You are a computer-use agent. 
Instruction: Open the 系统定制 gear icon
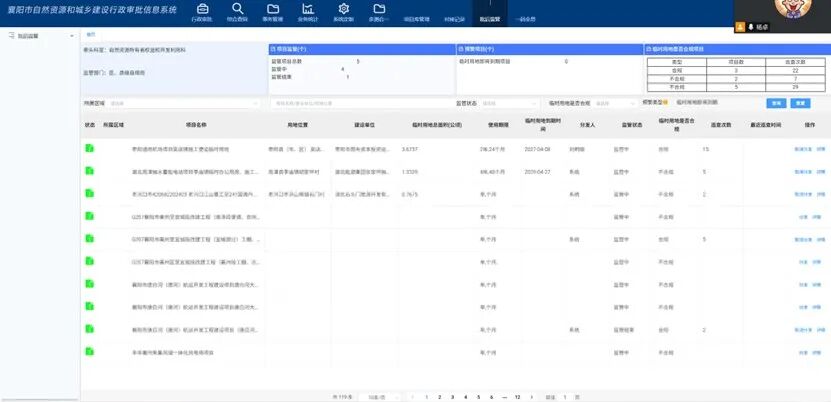[344, 12]
